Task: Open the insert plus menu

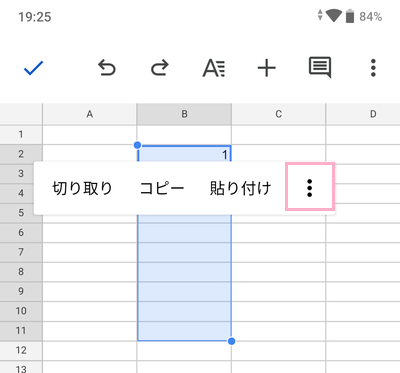Action: point(267,68)
